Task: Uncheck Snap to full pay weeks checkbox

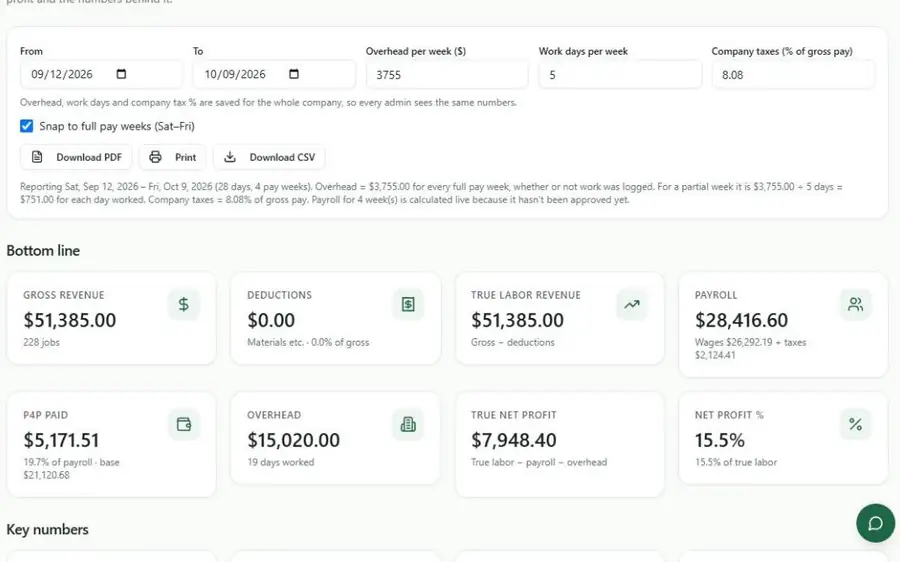Action: (26, 126)
